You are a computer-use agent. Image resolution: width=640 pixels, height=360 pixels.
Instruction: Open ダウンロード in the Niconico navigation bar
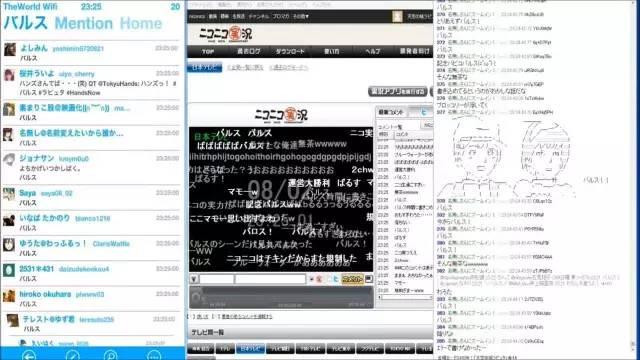pos(290,51)
